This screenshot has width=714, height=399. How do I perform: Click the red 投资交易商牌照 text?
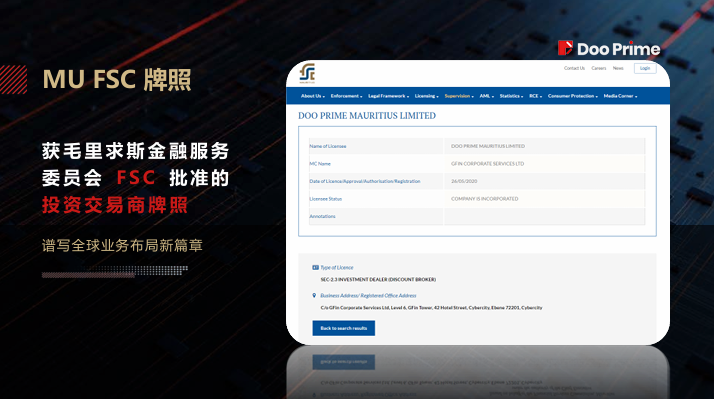pos(115,205)
